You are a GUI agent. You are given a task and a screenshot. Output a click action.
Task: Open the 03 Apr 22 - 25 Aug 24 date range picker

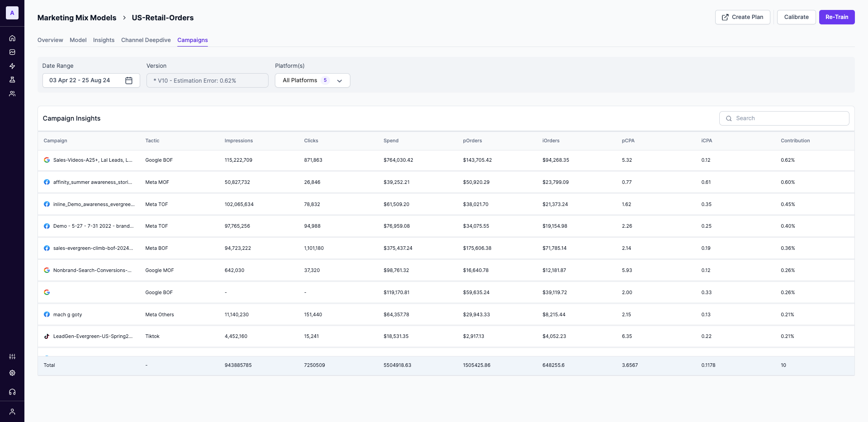coord(91,80)
